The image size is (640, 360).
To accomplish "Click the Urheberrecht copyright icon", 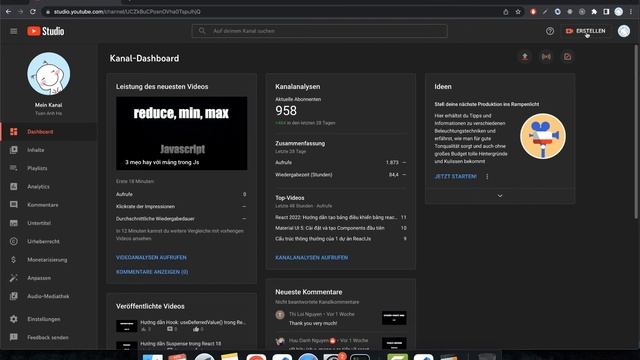I will [13, 242].
